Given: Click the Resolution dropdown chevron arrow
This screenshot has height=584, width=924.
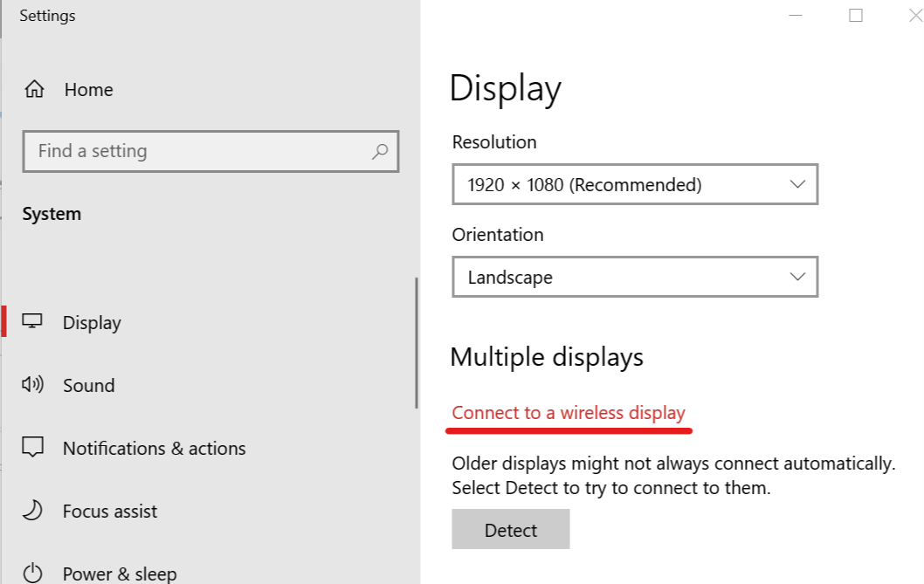Looking at the screenshot, I should click(797, 184).
